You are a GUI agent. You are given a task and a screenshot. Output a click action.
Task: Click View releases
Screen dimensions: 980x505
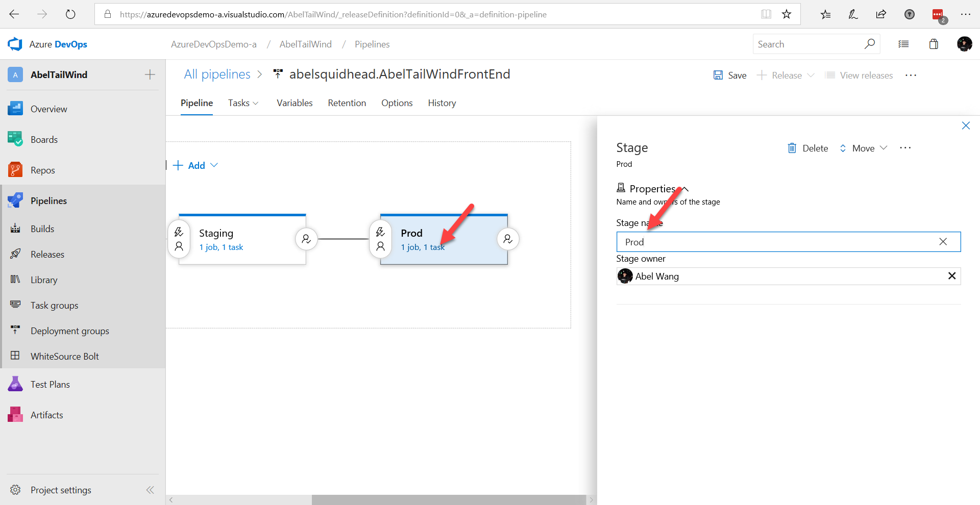(x=860, y=75)
